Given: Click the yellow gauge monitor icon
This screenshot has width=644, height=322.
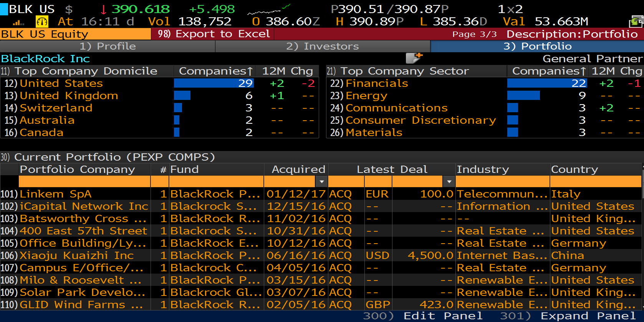Looking at the screenshot, I should point(41,22).
